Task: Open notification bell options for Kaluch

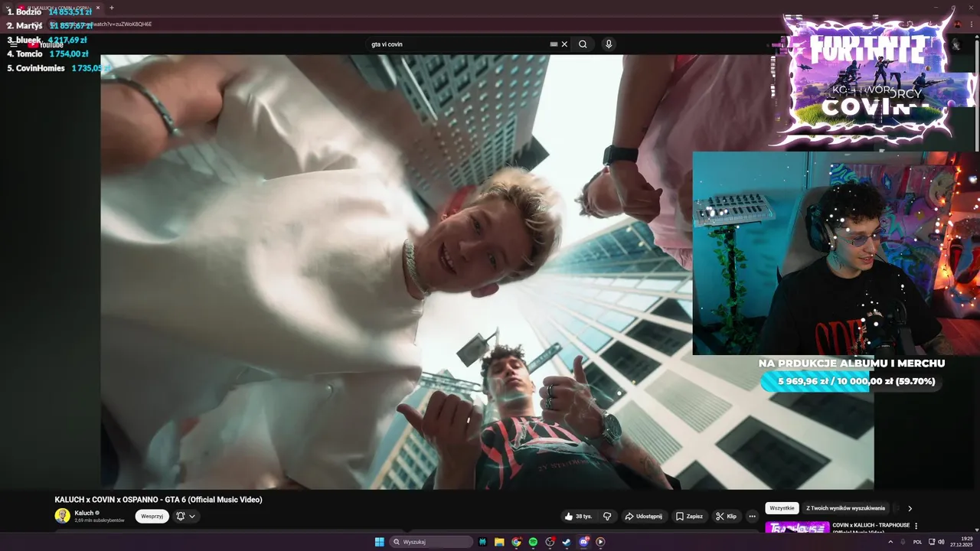Action: (186, 517)
